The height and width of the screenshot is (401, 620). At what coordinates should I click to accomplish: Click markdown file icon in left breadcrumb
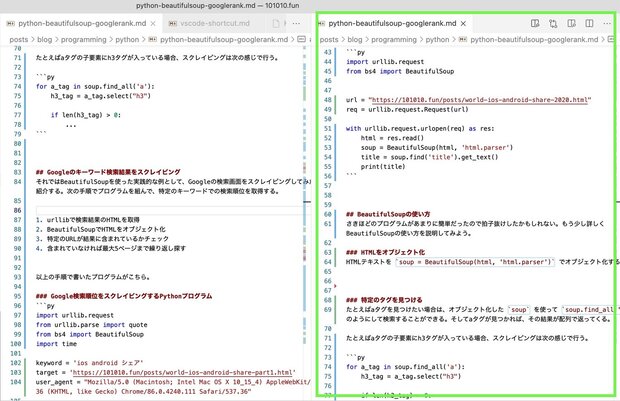point(153,40)
